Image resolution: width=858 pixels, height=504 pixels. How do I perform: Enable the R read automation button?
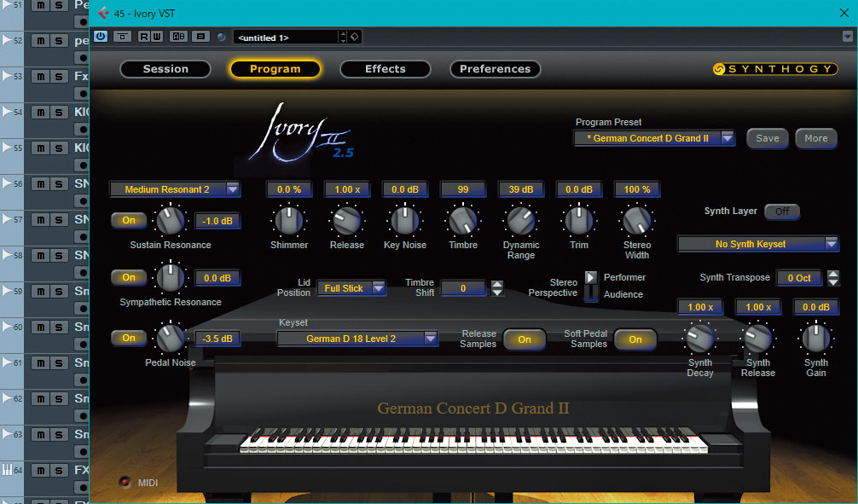click(143, 37)
